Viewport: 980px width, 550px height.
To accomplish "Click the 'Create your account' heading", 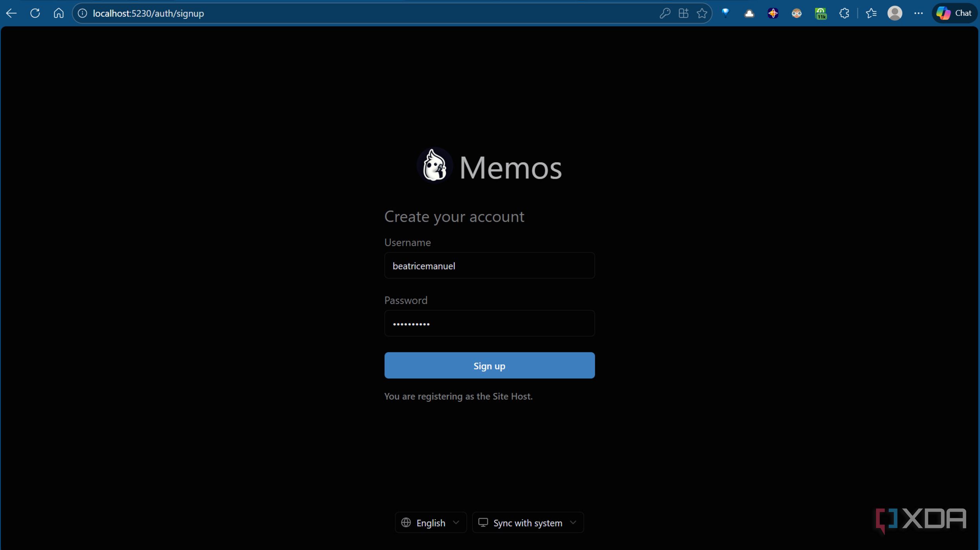I will [454, 216].
